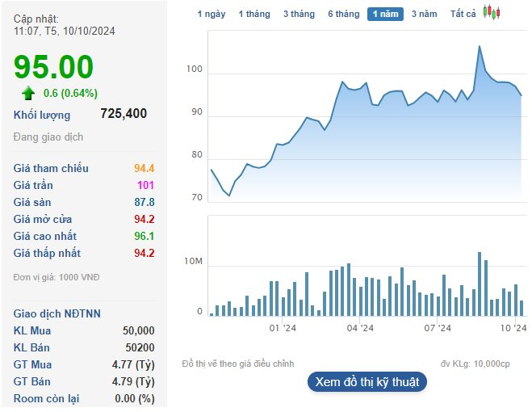Viewport: 532px width, 412px height.
Task: Click the Giao dịch NĐTNN heading
Action: pyautogui.click(x=57, y=313)
